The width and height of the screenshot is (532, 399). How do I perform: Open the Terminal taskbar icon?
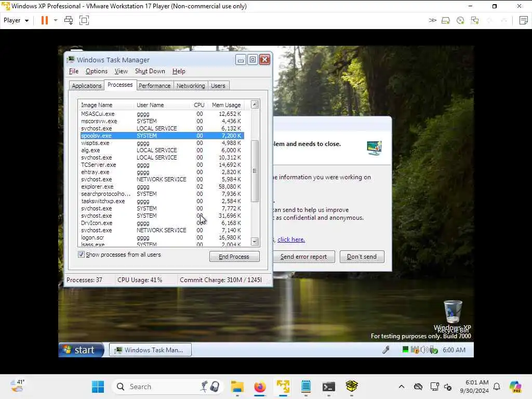click(x=329, y=387)
